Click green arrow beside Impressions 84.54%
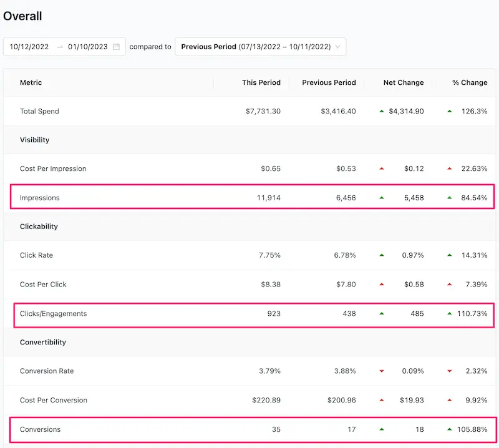This screenshot has width=499, height=448. (x=449, y=198)
